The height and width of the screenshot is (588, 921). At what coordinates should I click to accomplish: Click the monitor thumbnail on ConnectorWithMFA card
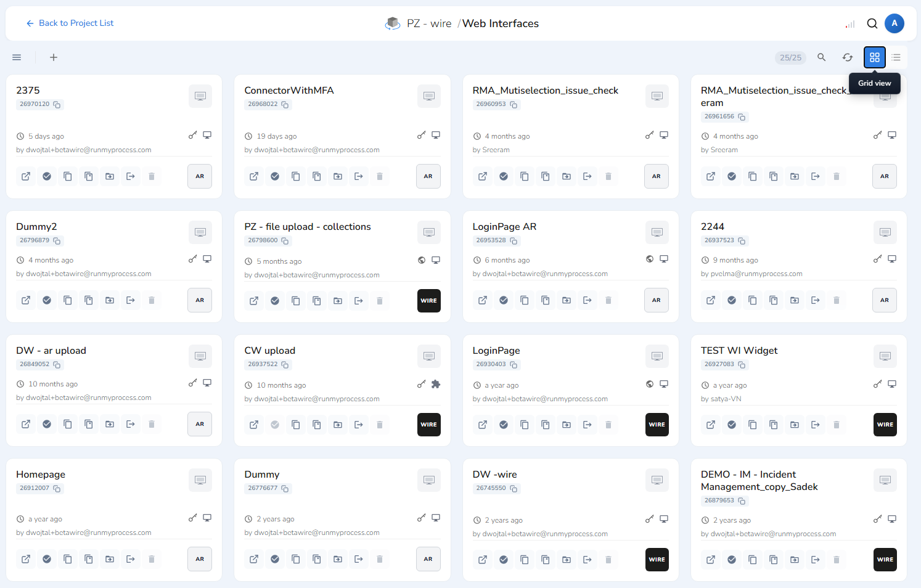pyautogui.click(x=429, y=96)
